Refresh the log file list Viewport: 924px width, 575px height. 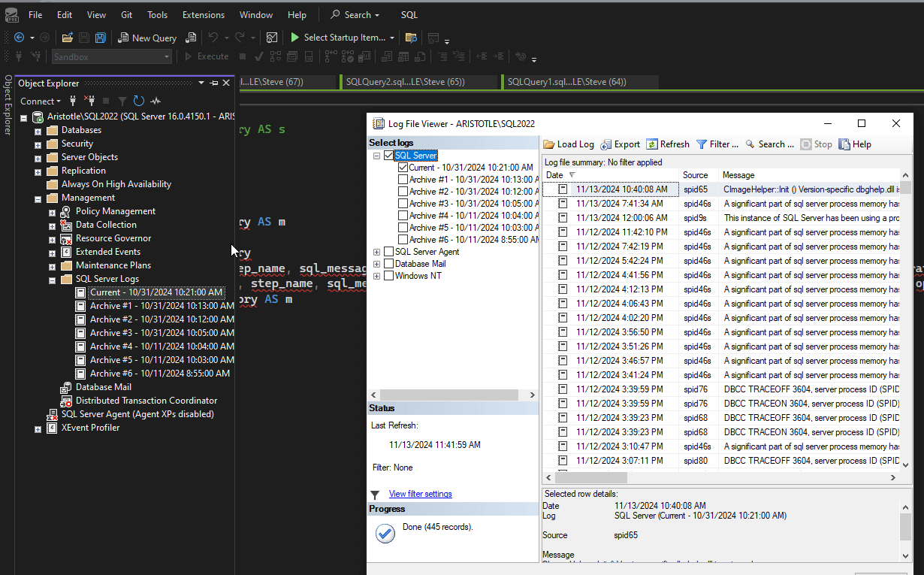coord(668,144)
